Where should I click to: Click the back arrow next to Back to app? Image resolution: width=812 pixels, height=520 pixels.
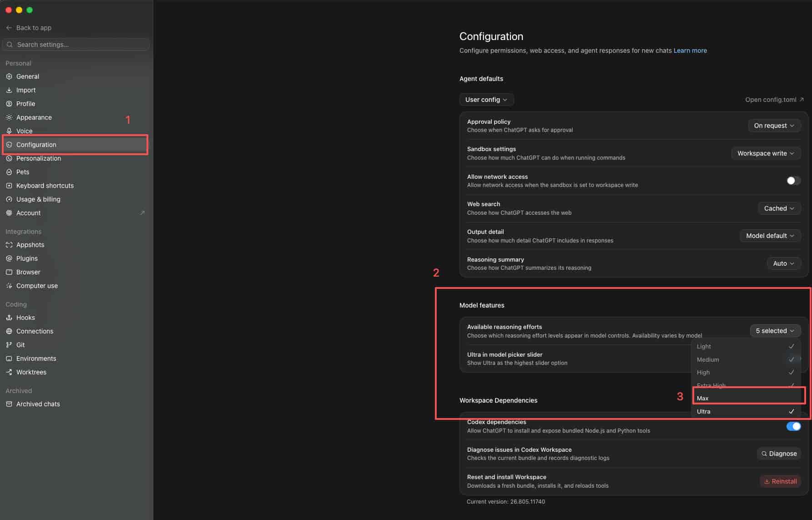(x=9, y=28)
